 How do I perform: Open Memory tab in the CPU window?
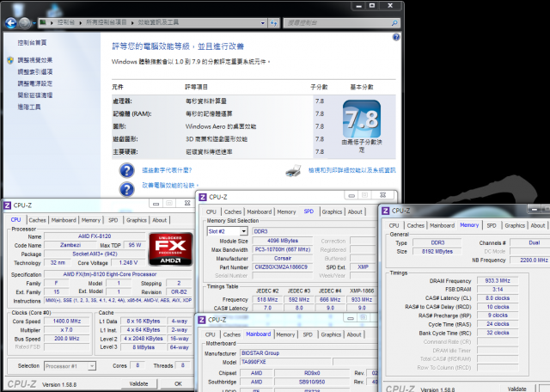click(91, 220)
